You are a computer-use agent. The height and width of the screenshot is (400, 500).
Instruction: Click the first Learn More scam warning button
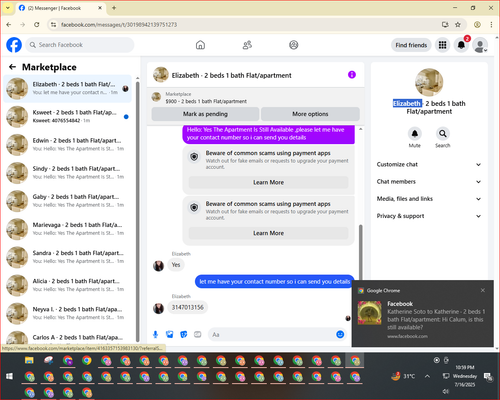click(268, 182)
